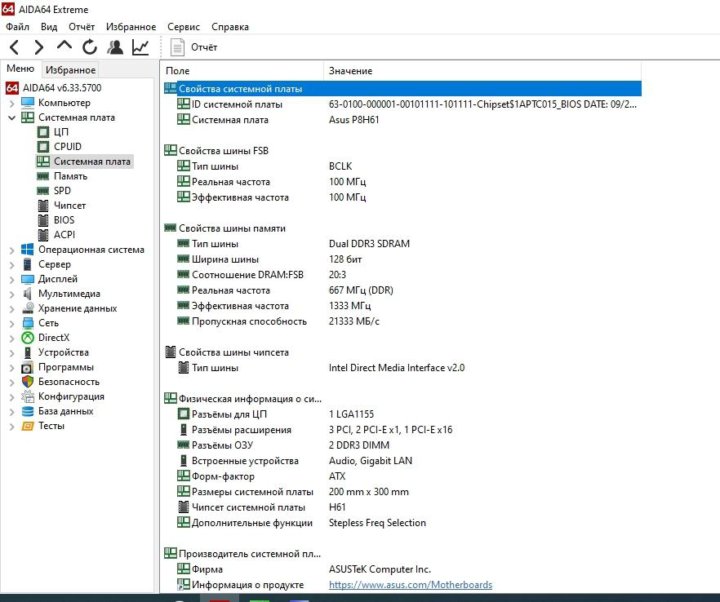The width and height of the screenshot is (720, 602).
Task: Select Чипсет in the sidebar
Action: [69, 205]
